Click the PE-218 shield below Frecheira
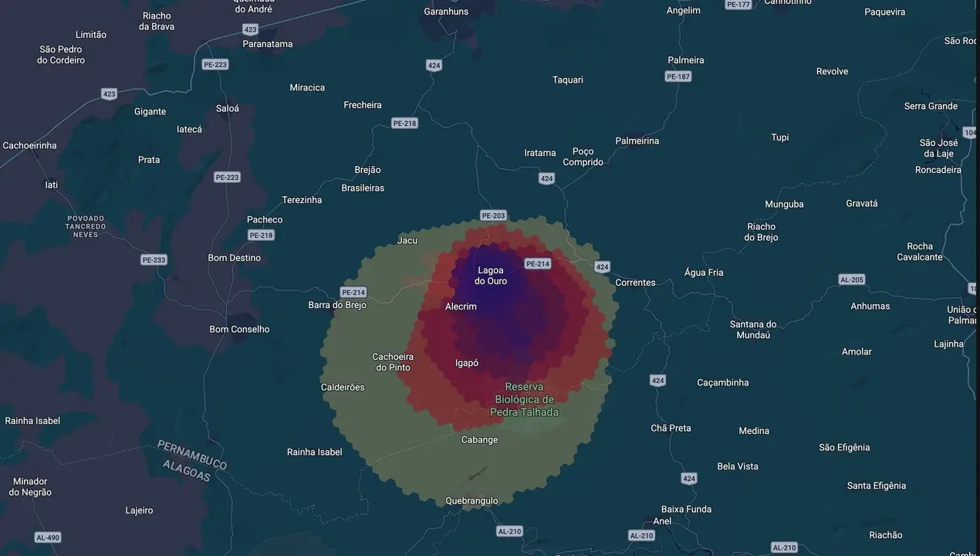 [404, 123]
